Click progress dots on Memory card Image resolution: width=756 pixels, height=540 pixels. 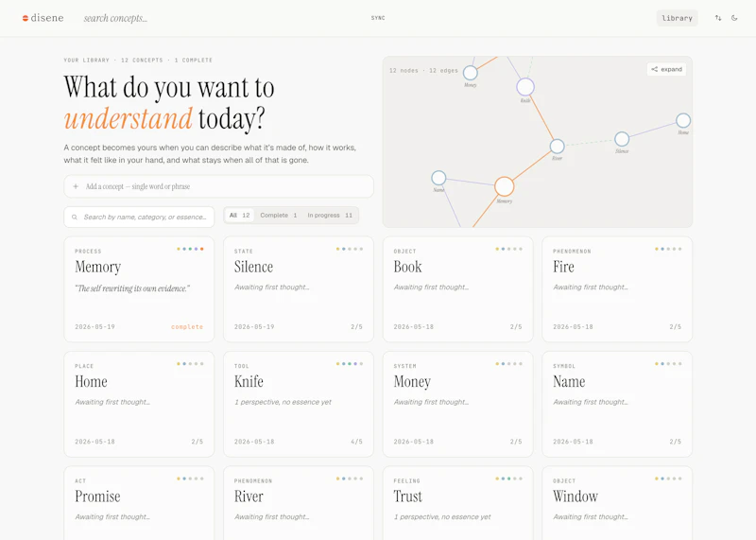point(190,249)
